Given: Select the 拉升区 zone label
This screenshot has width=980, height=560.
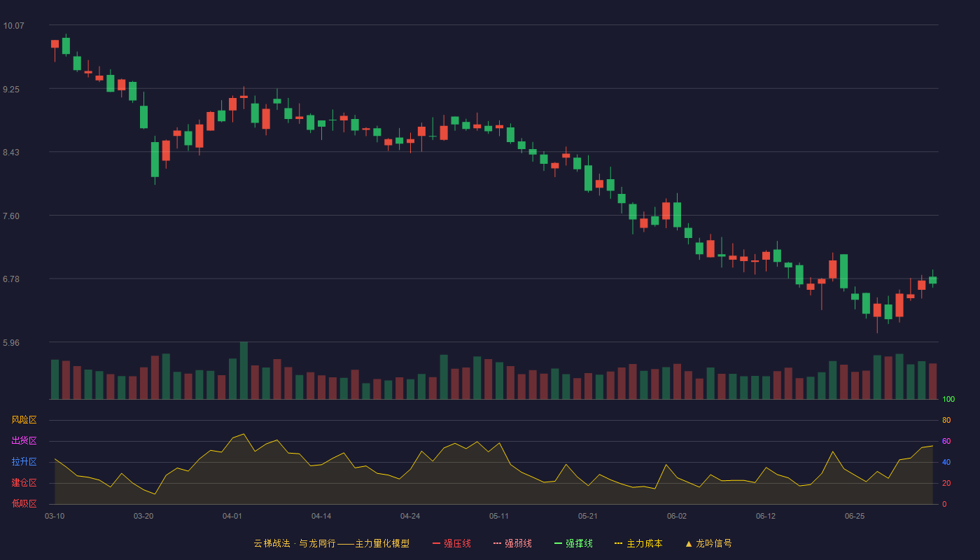Looking at the screenshot, I should 24,462.
